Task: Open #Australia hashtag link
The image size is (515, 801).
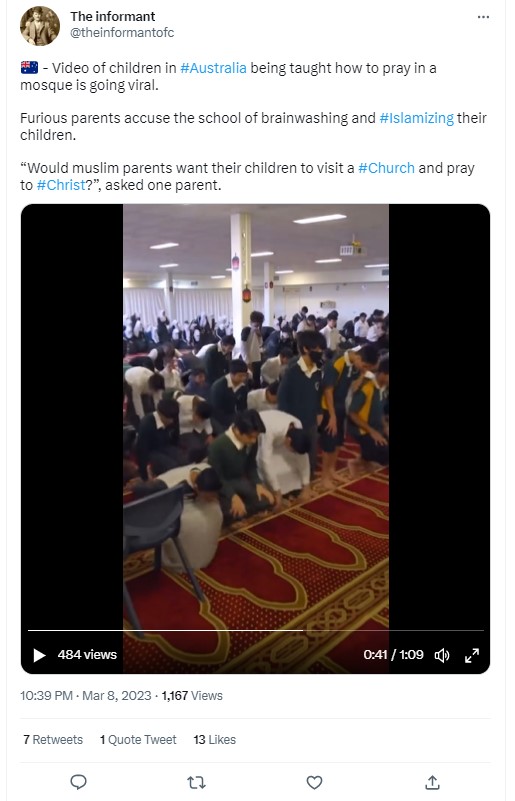Action: point(213,68)
